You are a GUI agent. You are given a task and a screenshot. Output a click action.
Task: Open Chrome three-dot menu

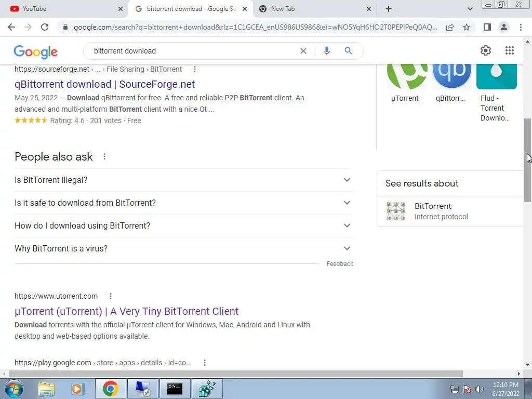[521, 27]
